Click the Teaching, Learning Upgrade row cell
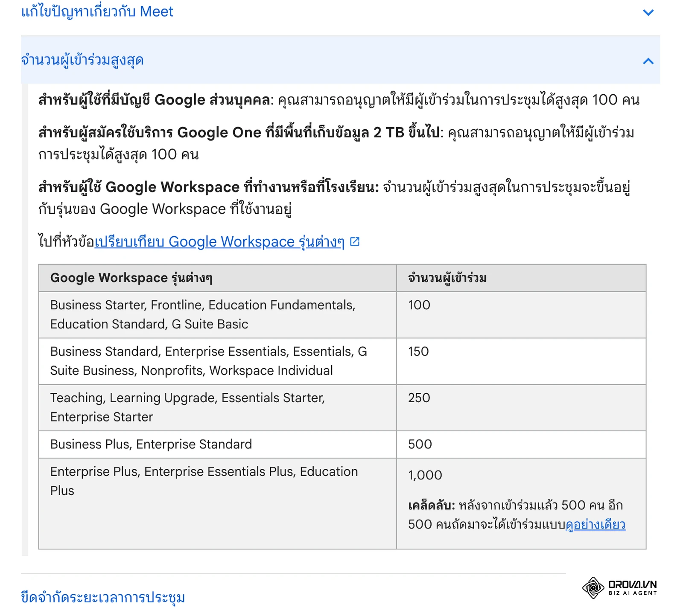Screen dimensions: 683x616 (218, 407)
